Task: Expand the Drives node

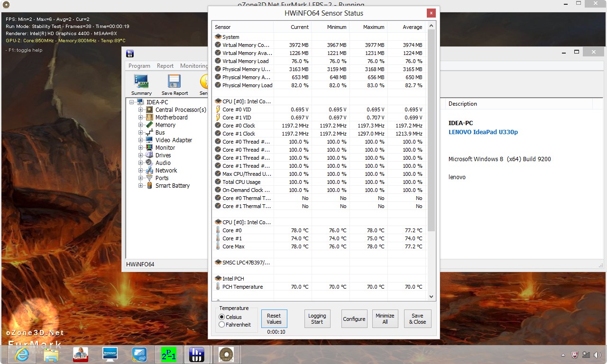Action: 141,155
